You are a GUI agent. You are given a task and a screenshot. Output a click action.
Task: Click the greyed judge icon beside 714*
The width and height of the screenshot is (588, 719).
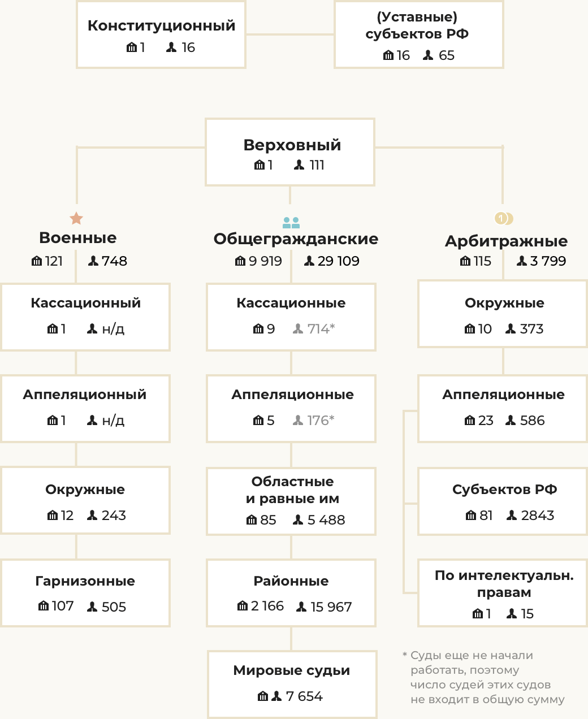298,329
